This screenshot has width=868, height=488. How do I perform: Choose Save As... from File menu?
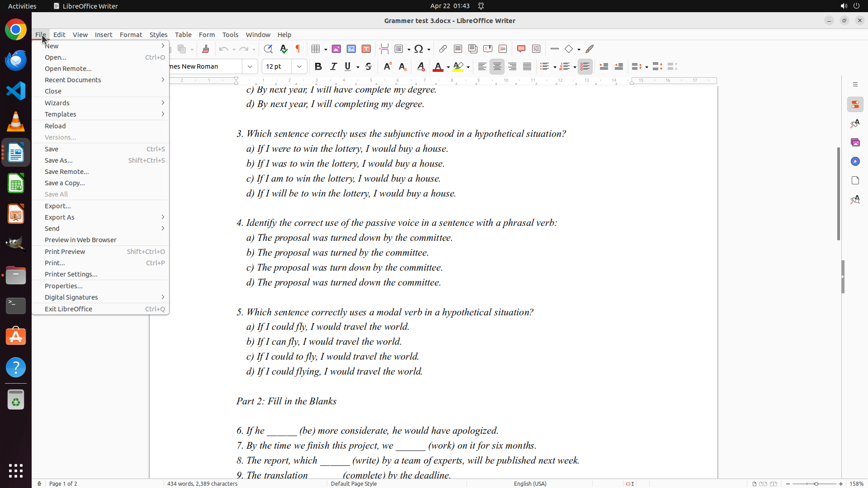(x=59, y=160)
